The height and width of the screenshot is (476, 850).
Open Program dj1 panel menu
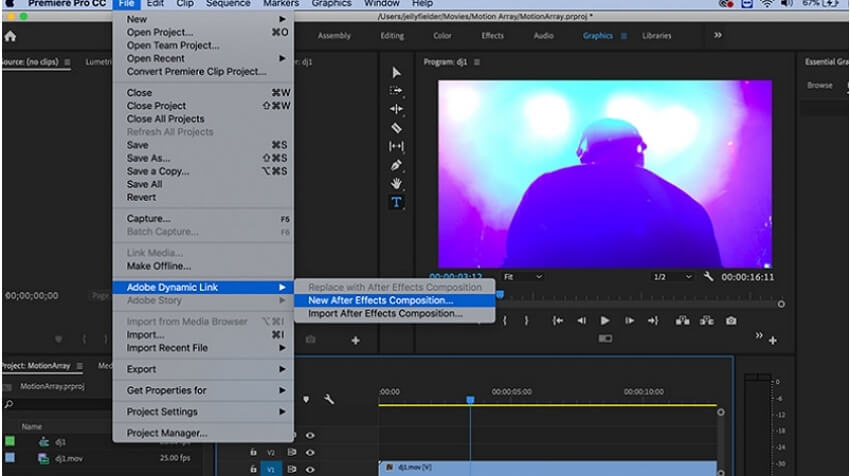[477, 62]
